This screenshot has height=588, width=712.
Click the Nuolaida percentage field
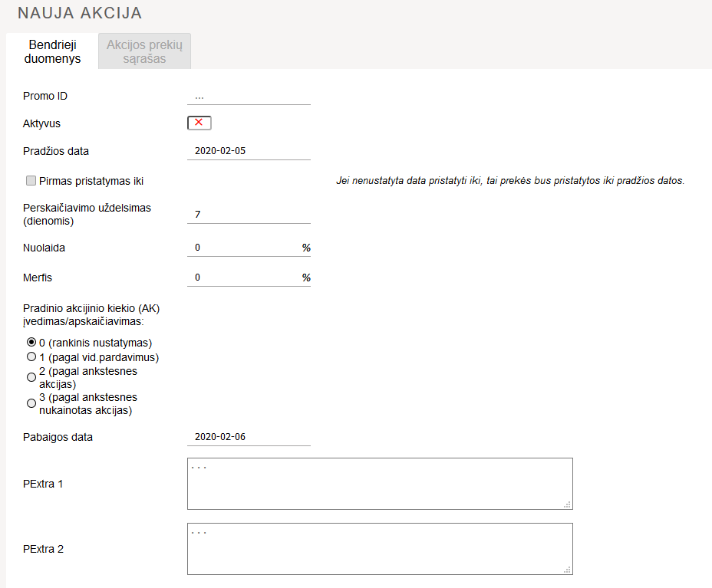coord(243,248)
